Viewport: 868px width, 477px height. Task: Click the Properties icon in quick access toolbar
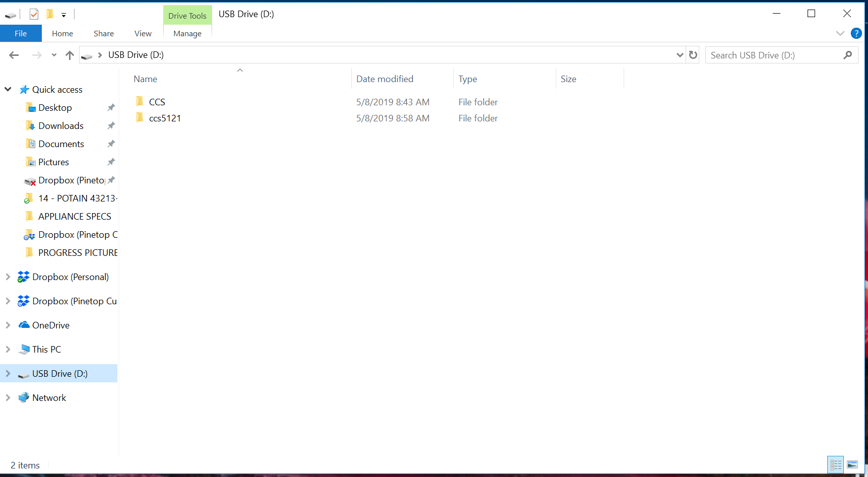click(34, 15)
